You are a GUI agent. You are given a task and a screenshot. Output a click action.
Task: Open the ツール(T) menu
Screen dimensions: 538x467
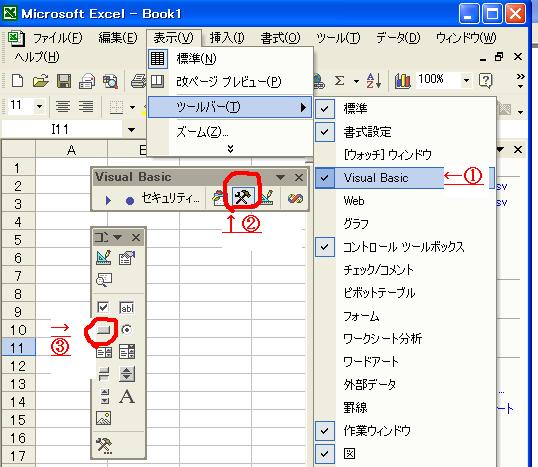click(338, 38)
